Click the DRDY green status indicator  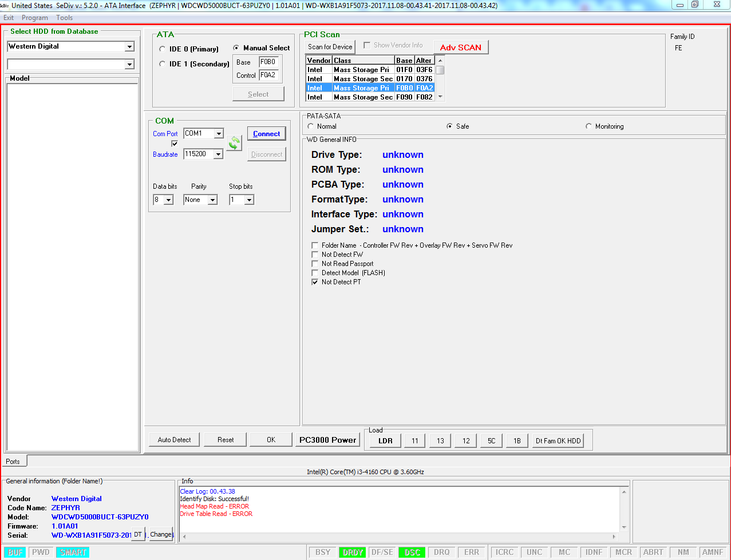click(x=353, y=553)
